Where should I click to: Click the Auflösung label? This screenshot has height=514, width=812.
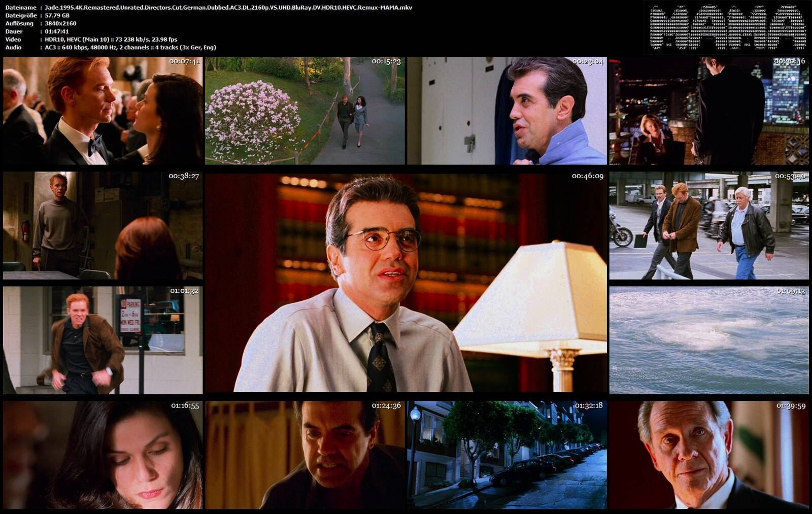coord(19,23)
